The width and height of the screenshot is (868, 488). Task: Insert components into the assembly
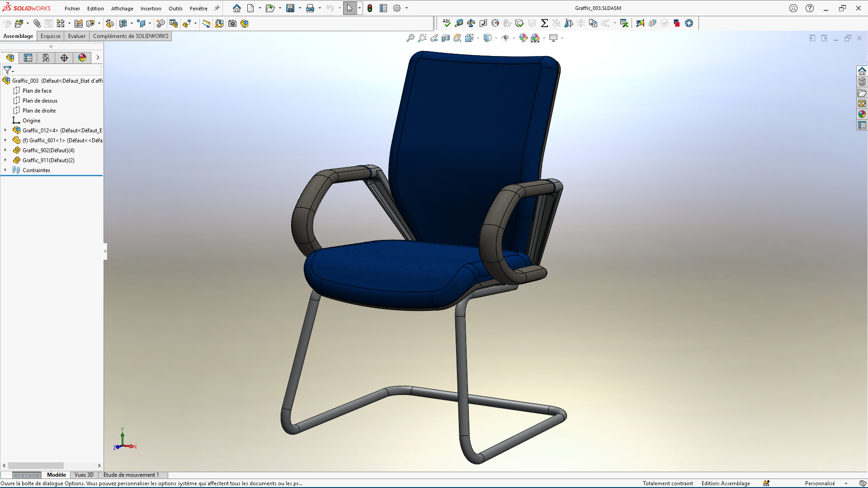point(19,23)
